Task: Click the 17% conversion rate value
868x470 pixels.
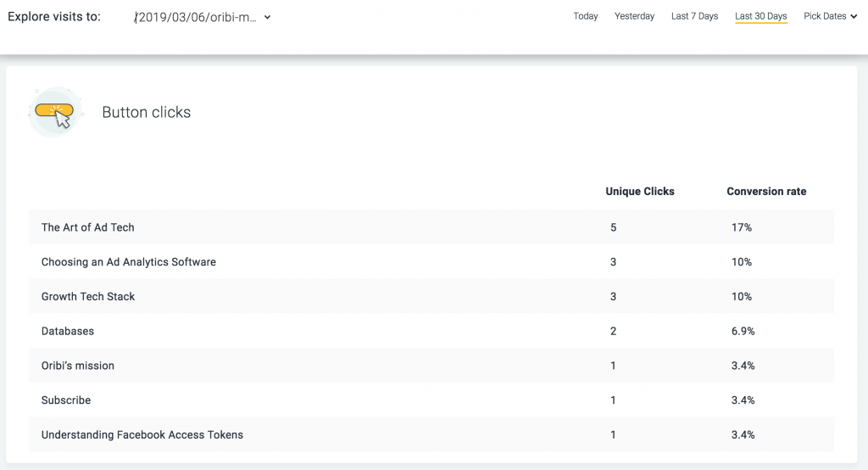Action: point(741,227)
